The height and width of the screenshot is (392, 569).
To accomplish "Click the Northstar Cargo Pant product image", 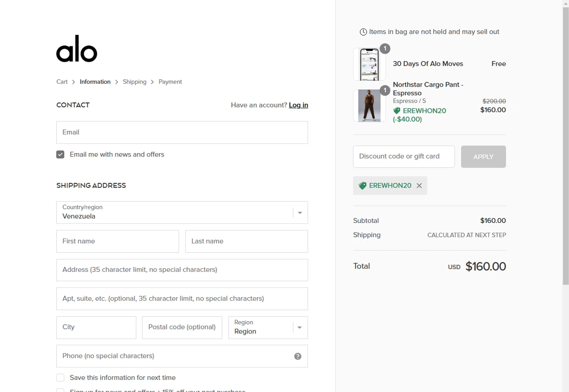I will pyautogui.click(x=369, y=105).
